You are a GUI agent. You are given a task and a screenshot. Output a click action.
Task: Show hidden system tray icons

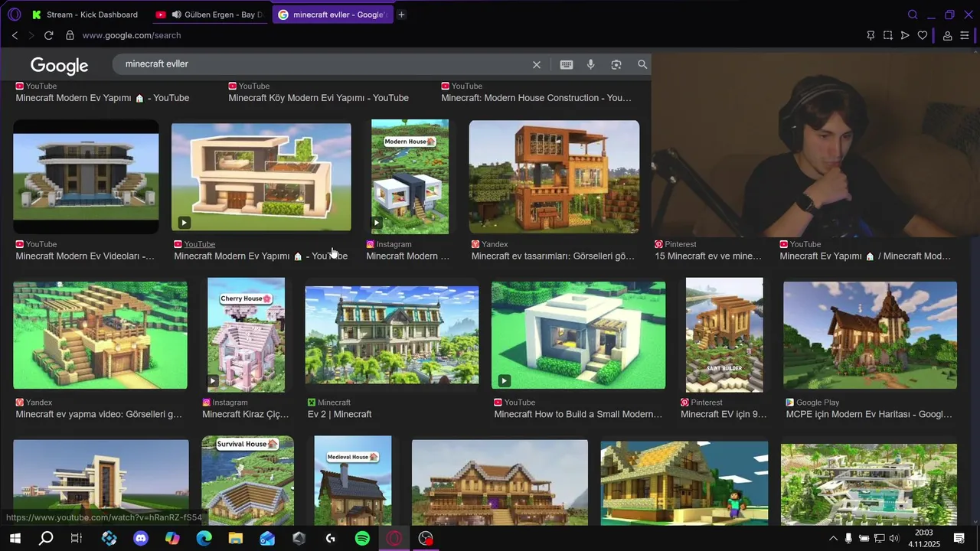pyautogui.click(x=833, y=539)
